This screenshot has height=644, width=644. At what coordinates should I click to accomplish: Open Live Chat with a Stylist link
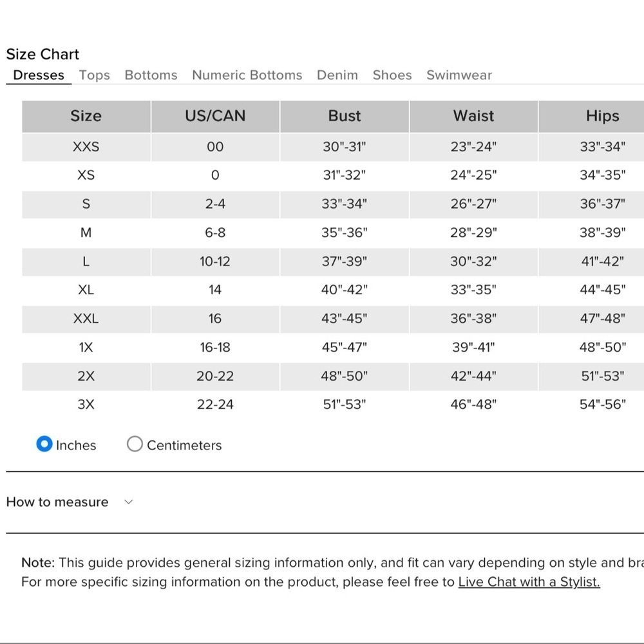coord(529,582)
